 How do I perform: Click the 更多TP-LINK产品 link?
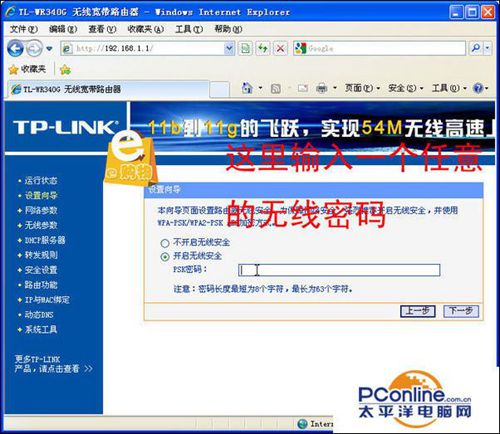[53, 364]
